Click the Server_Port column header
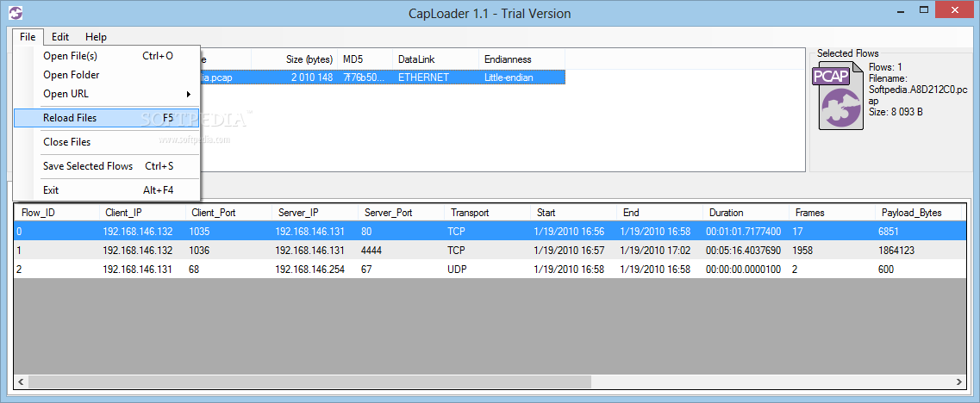This screenshot has height=403, width=980. coord(402,213)
